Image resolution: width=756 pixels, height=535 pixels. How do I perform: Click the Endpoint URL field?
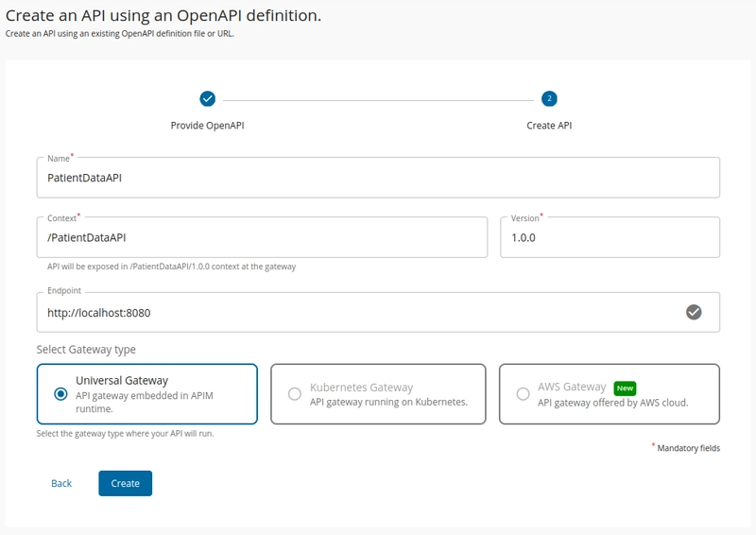click(x=378, y=313)
